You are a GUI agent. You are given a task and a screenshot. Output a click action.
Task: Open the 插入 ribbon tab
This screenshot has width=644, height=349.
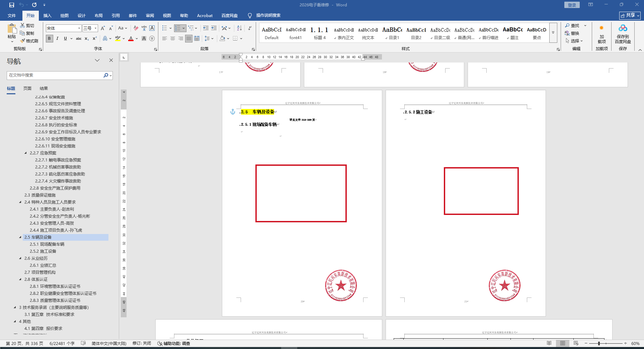(x=48, y=15)
